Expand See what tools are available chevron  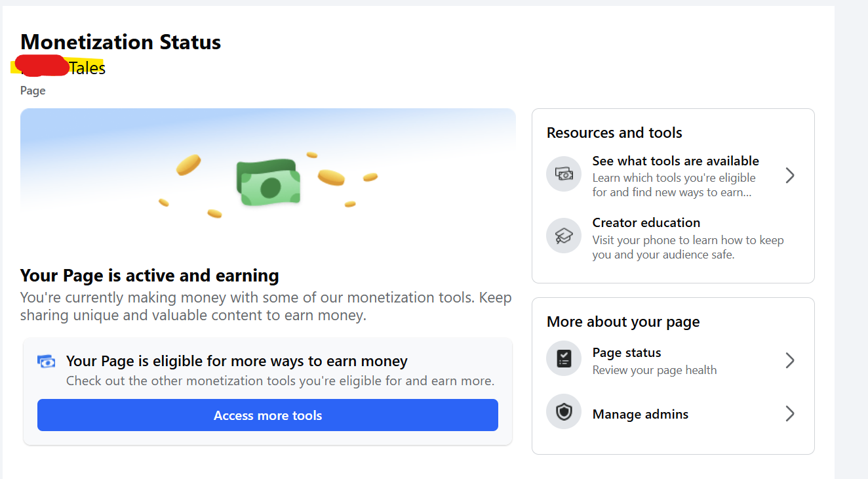(x=790, y=175)
